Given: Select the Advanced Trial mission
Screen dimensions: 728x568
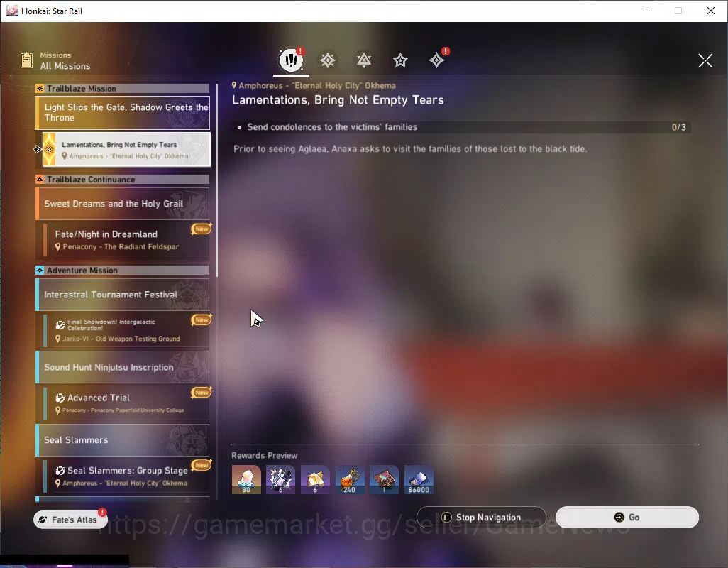Looking at the screenshot, I should [x=126, y=403].
